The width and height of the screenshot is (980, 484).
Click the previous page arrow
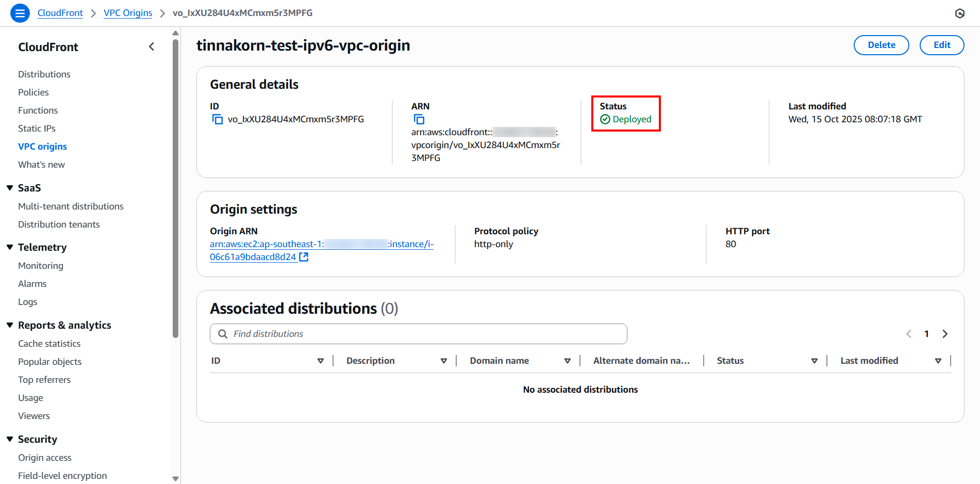coord(908,334)
